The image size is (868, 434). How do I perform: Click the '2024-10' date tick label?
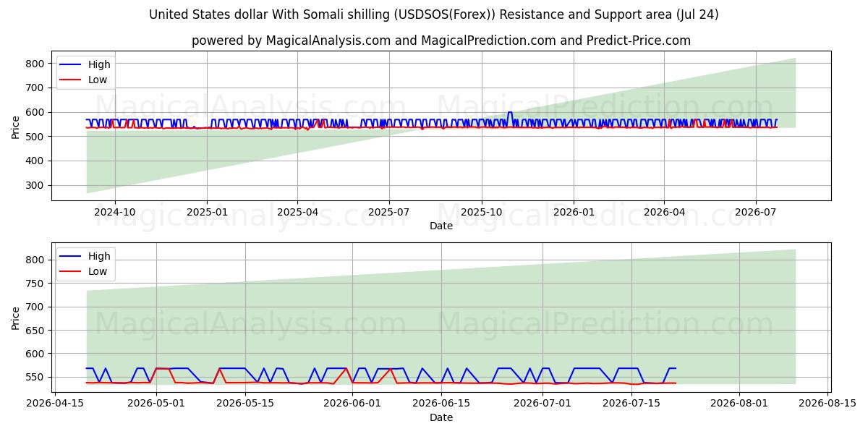coord(115,213)
